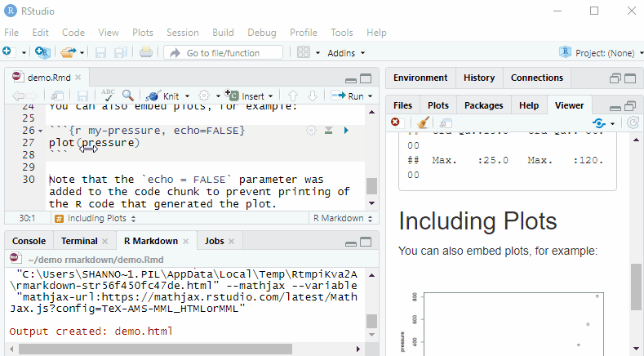Open the Profile menu
644x356 pixels.
(x=303, y=33)
